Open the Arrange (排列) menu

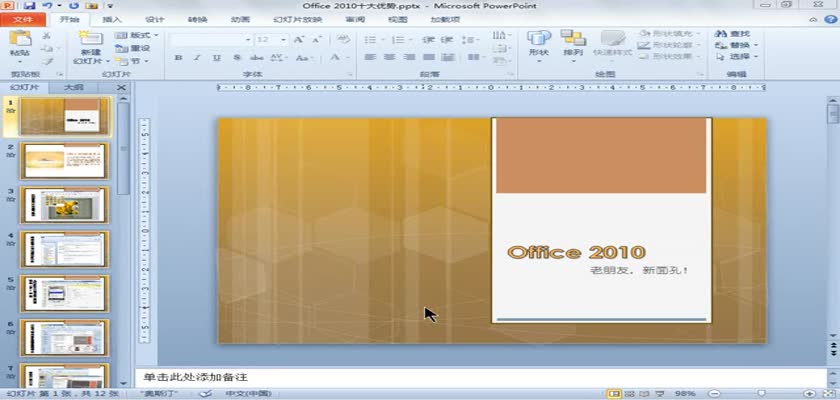point(573,44)
